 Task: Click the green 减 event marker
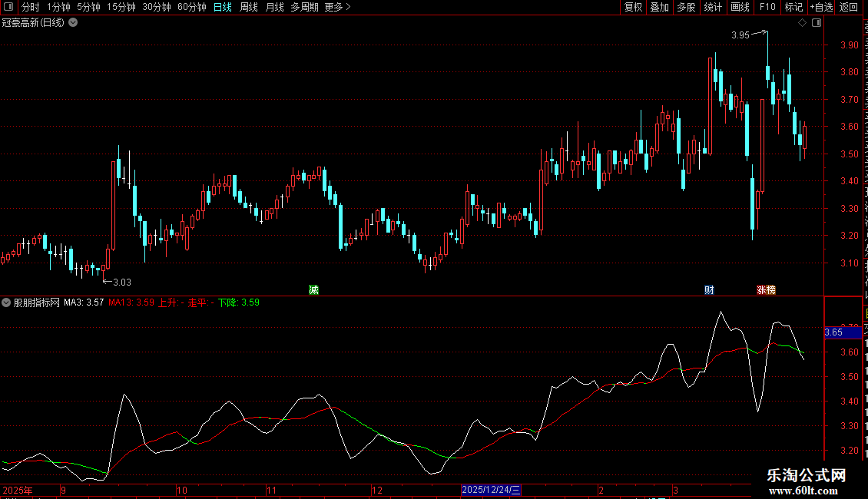(314, 290)
